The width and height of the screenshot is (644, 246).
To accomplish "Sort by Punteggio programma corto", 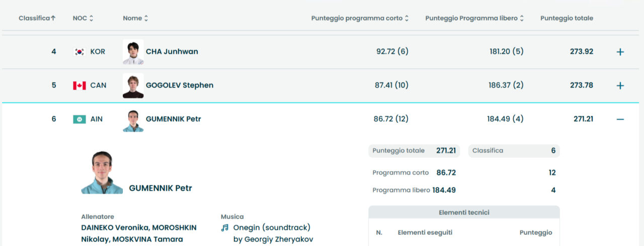I will point(360,18).
